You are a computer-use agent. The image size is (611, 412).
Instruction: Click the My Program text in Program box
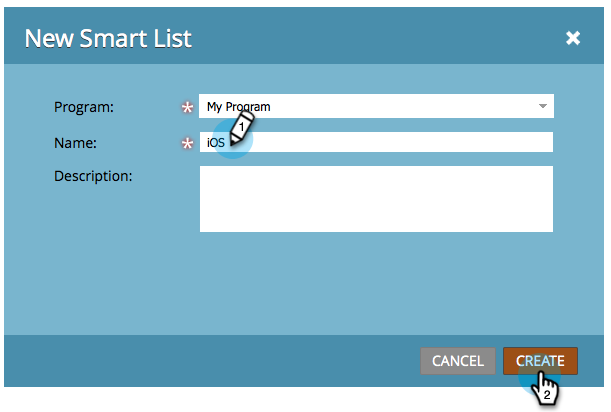click(x=238, y=106)
